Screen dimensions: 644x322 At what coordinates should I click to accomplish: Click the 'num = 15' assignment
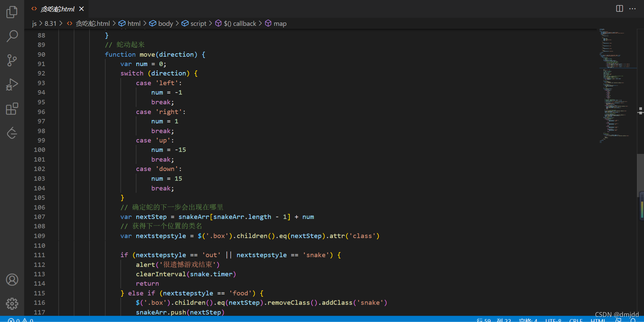tap(167, 178)
